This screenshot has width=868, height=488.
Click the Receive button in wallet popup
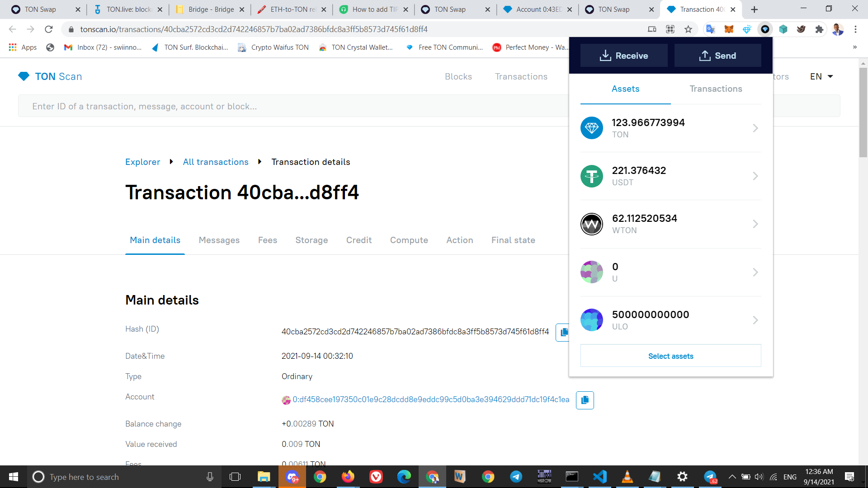pyautogui.click(x=624, y=56)
